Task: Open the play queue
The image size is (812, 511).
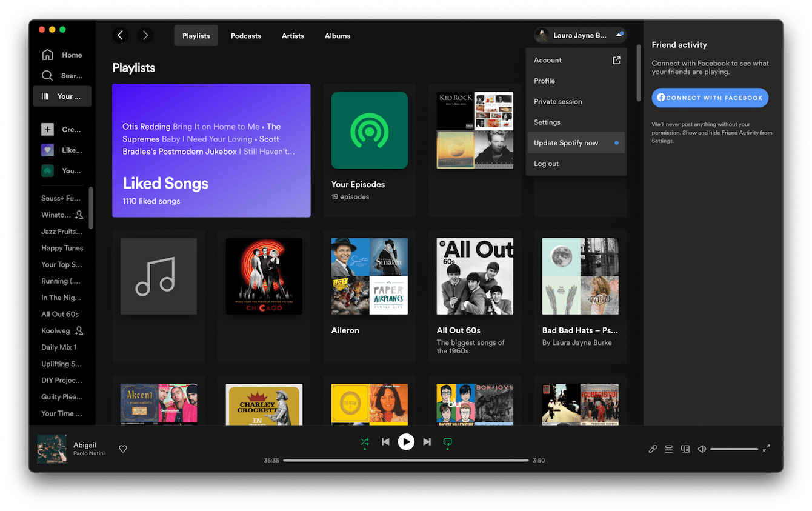Action: coord(669,449)
